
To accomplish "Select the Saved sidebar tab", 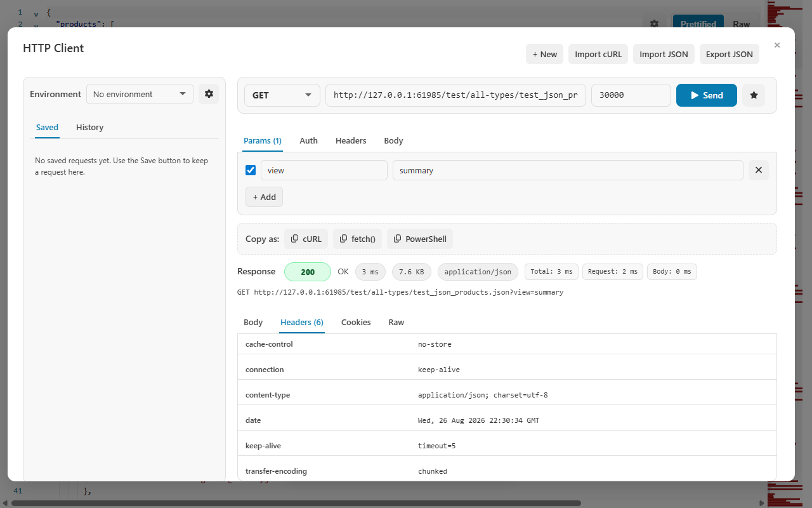I will tap(47, 127).
